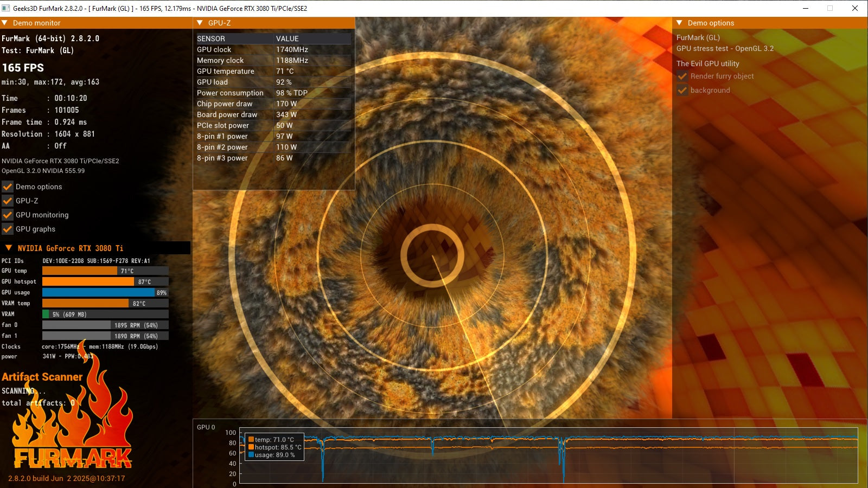Collapse the Demo options panel triangle

[679, 23]
